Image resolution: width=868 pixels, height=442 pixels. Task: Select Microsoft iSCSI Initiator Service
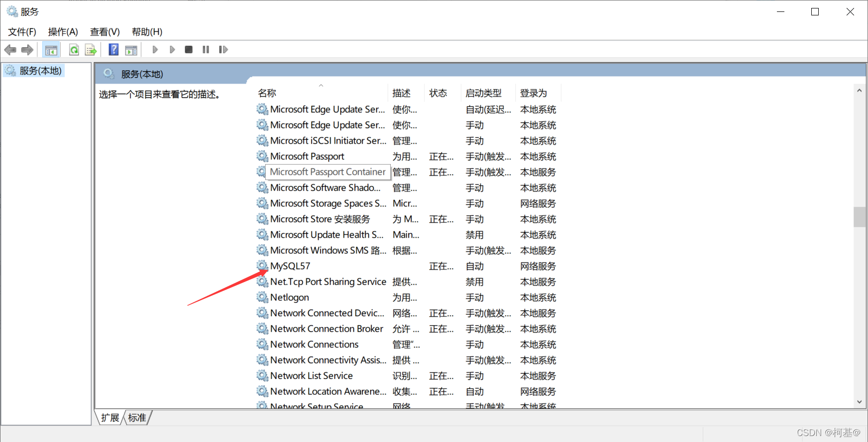(x=328, y=141)
